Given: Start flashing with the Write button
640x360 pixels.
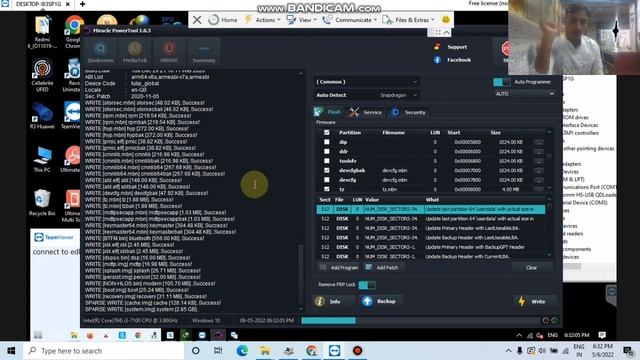Looking at the screenshot, I should [535, 301].
